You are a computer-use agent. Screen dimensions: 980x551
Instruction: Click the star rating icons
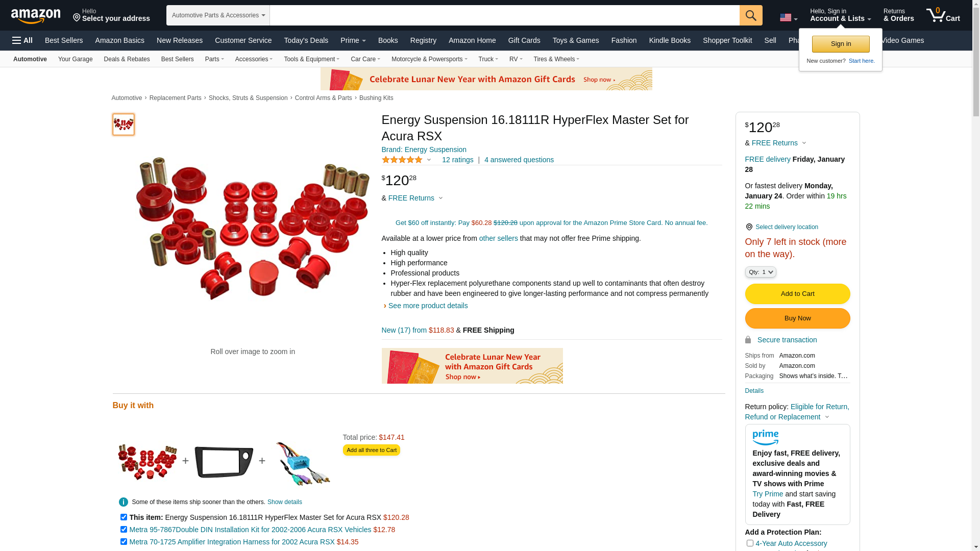click(402, 160)
